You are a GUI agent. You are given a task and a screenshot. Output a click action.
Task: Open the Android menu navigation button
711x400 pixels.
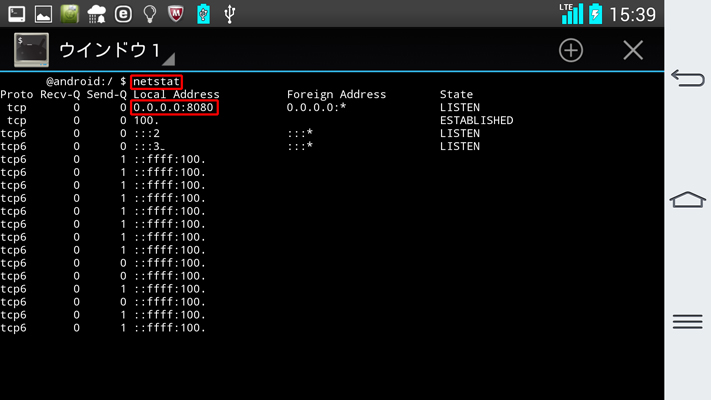(x=687, y=321)
